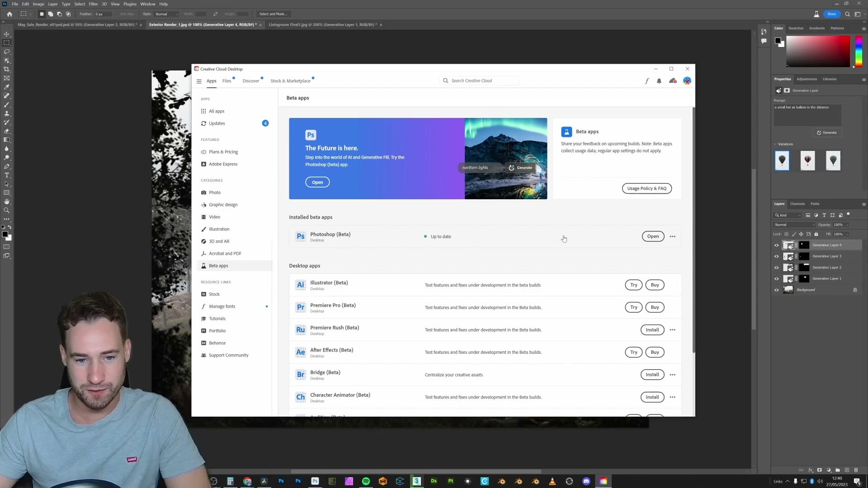Pick a color in the color field
868x488 pixels.
818,52
